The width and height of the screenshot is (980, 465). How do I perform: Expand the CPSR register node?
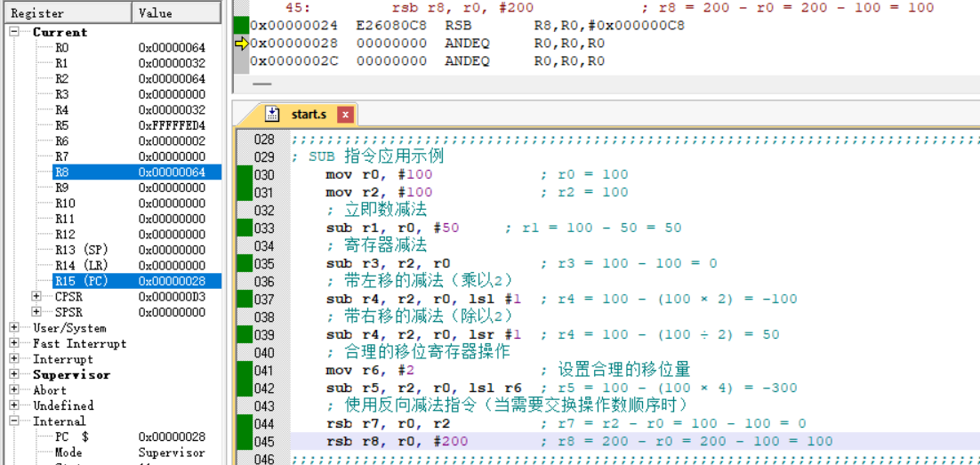36,296
